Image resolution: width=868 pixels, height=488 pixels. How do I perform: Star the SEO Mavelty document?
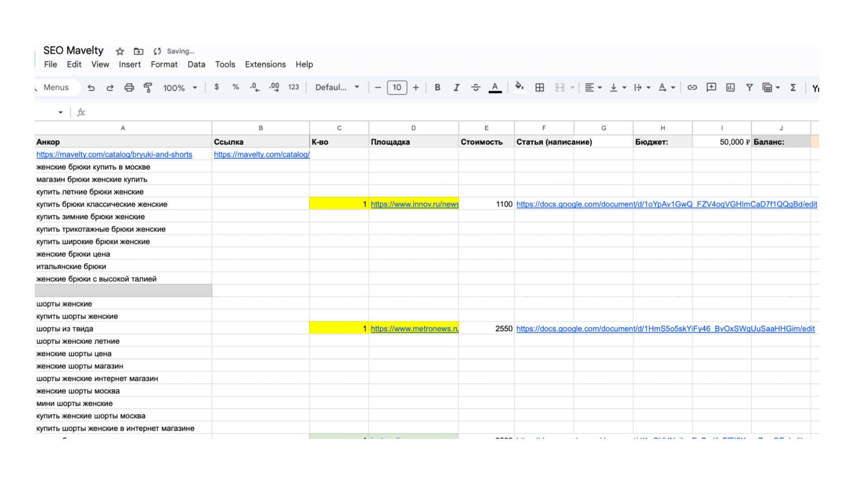pos(120,52)
